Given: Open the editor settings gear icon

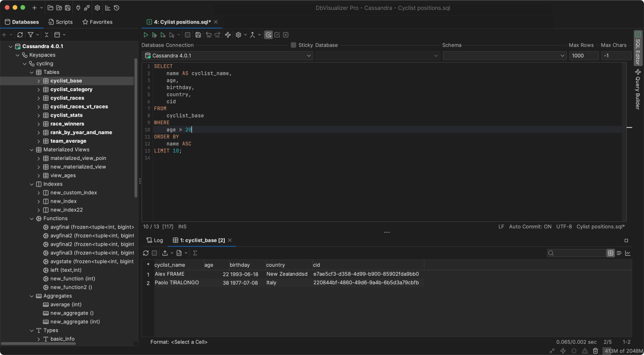Looking at the screenshot, I should [x=239, y=35].
